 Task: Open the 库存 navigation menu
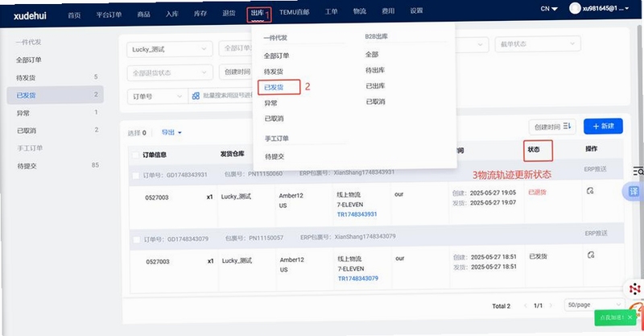[200, 14]
